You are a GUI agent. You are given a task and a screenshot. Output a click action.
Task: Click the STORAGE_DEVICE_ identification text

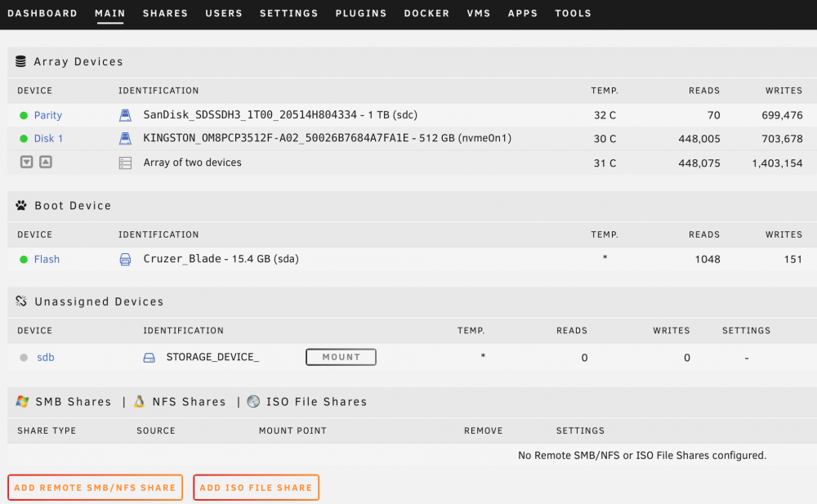[212, 357]
